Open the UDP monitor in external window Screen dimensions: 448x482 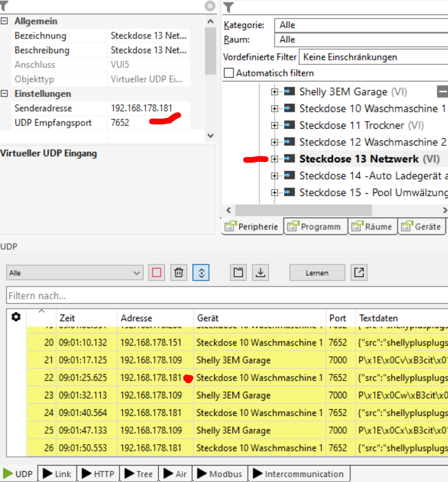click(359, 272)
